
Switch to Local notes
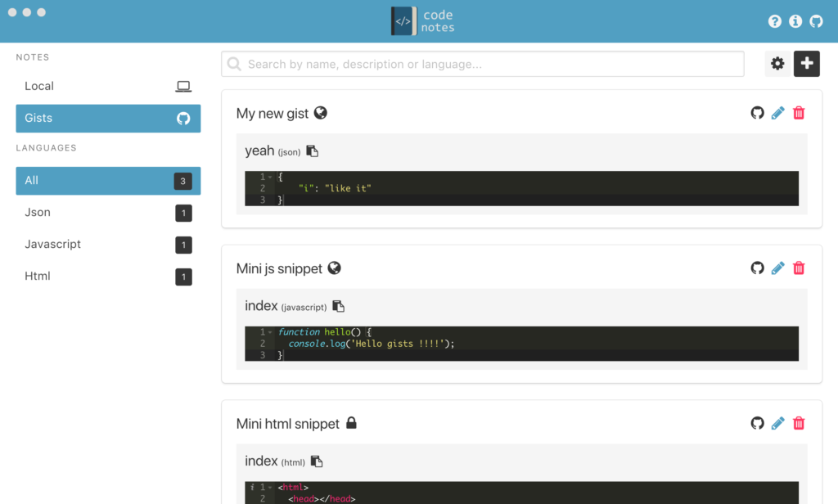tap(108, 86)
